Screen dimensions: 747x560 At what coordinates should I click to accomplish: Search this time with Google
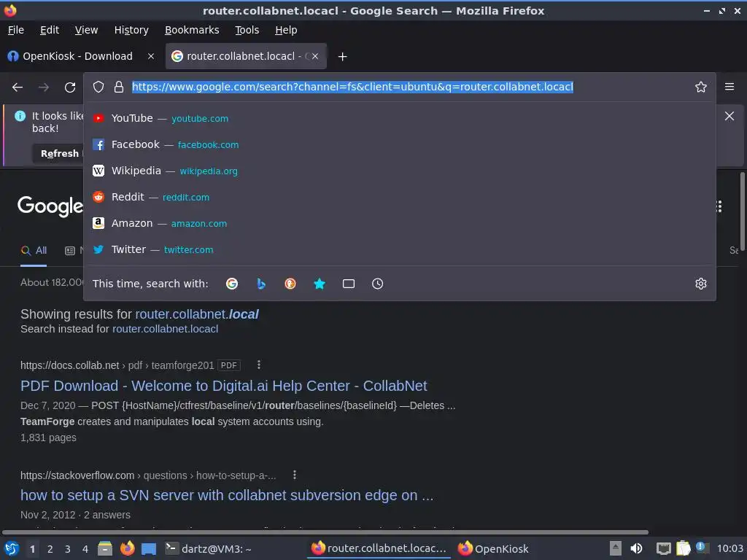232,284
